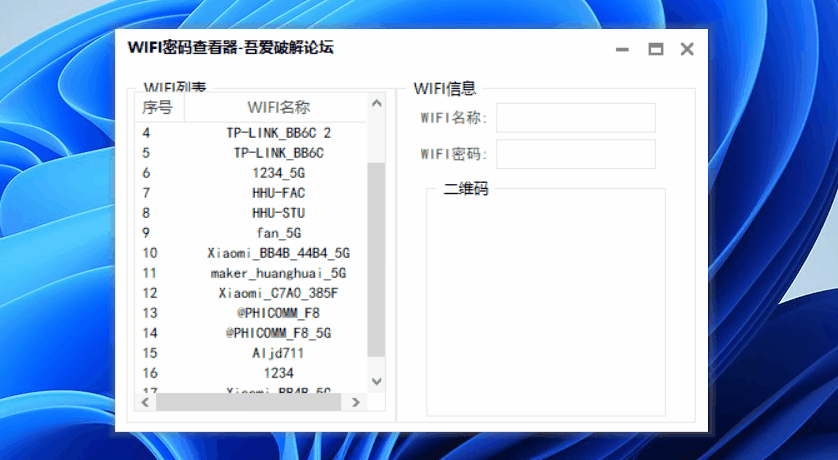Click the WIFI名称 column header
Screen dimensions: 838x460
(x=276, y=107)
